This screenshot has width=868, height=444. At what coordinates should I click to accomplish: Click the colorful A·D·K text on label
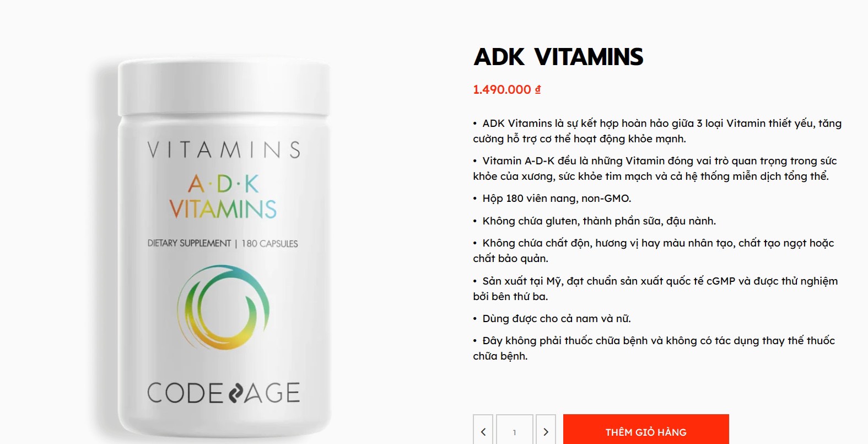pos(223,184)
